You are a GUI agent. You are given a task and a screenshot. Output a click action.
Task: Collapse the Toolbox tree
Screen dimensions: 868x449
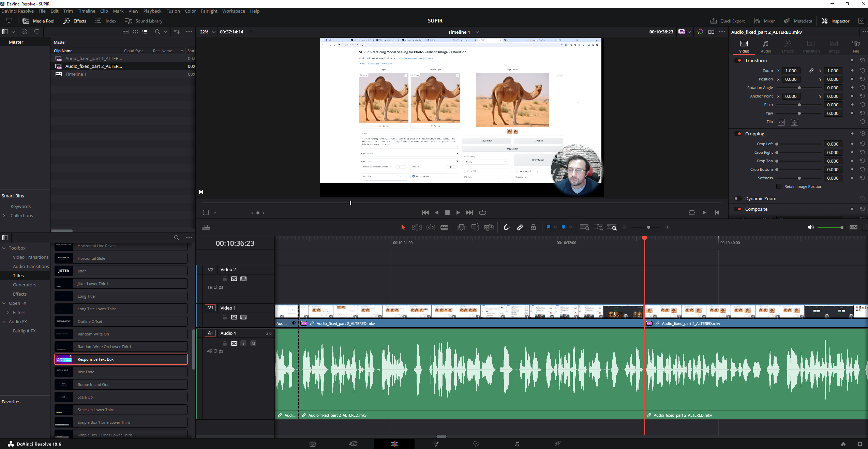pos(4,248)
